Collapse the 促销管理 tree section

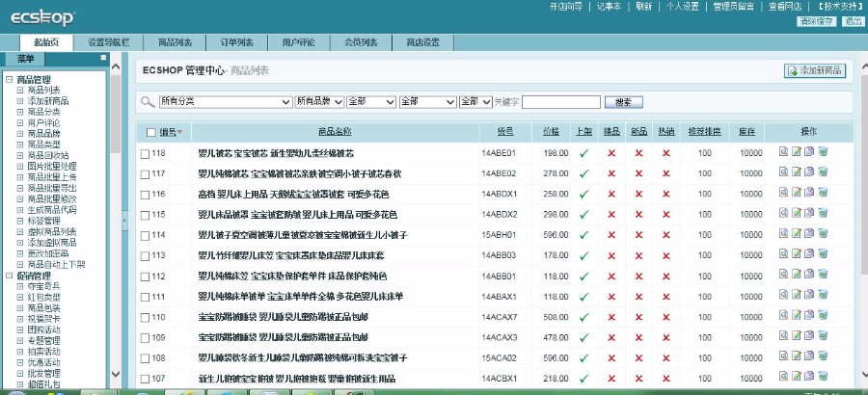(9, 276)
